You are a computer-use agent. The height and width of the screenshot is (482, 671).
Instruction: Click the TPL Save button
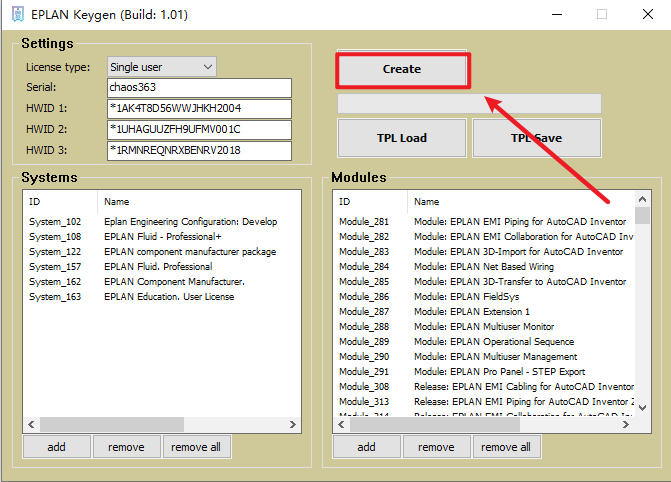[x=536, y=138]
